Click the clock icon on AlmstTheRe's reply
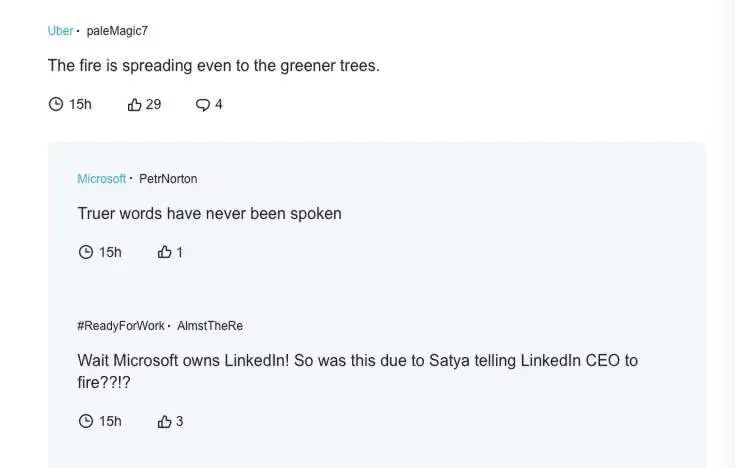Screen dimensions: 735x468 tap(86, 421)
